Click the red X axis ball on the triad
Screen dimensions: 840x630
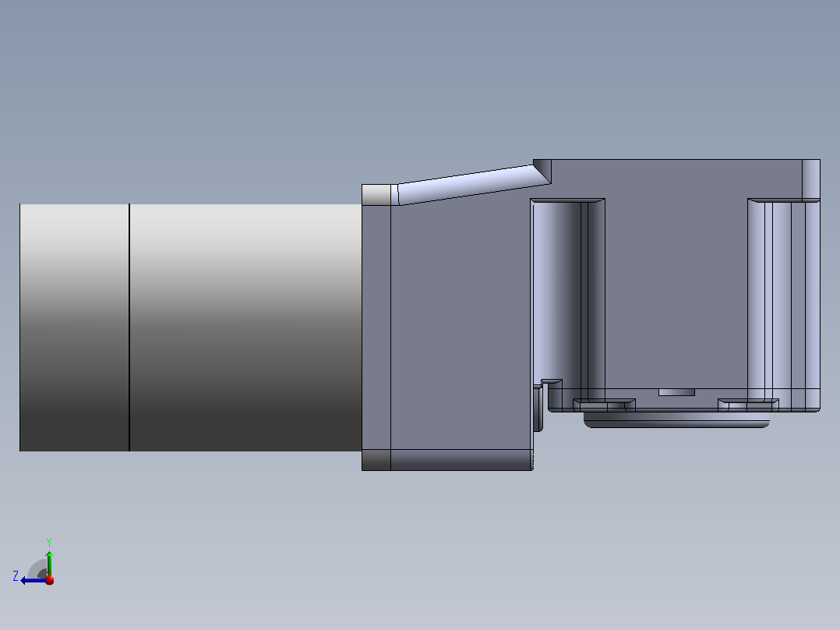tap(50, 580)
